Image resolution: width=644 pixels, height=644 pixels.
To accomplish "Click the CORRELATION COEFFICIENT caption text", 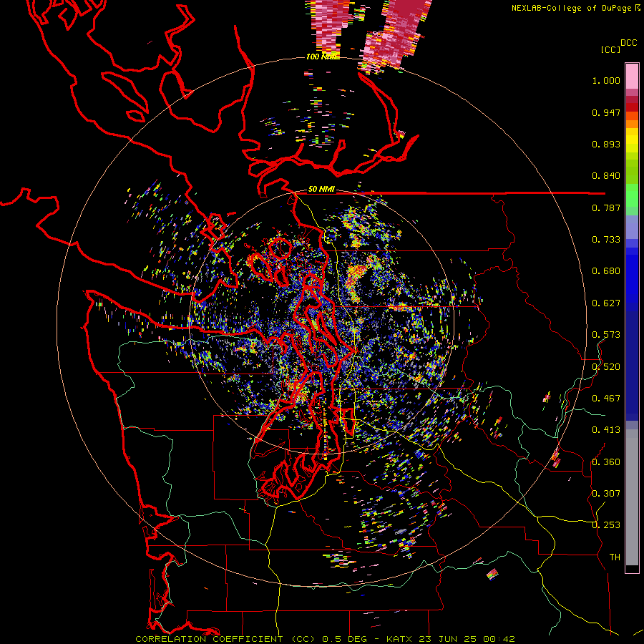I will coord(209,639).
